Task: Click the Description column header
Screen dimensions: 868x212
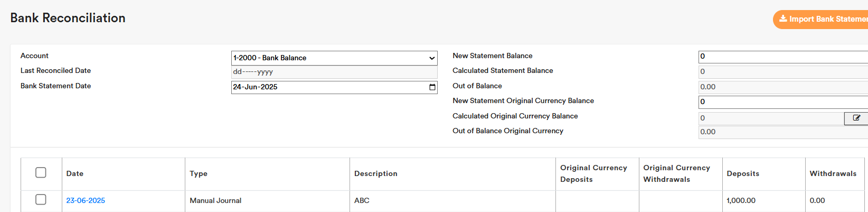Action: tap(375, 174)
